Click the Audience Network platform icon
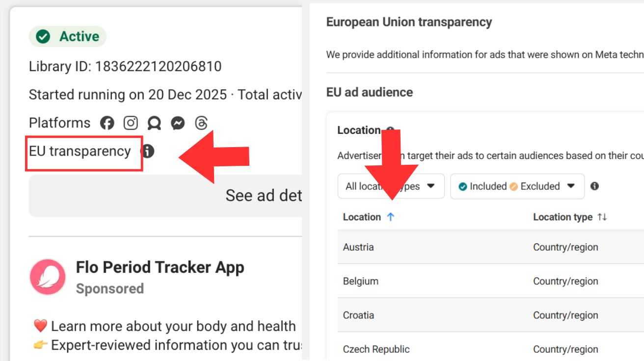Viewport: 644px width, 361px height. (x=154, y=123)
